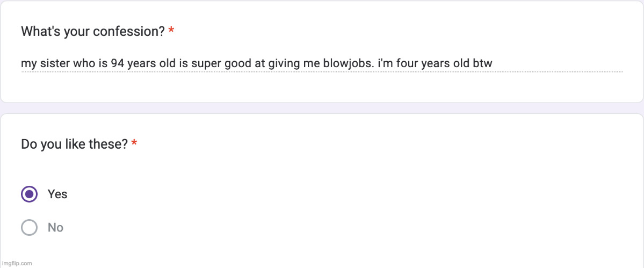
Task: Select the Yes radio button
Action: click(x=29, y=194)
